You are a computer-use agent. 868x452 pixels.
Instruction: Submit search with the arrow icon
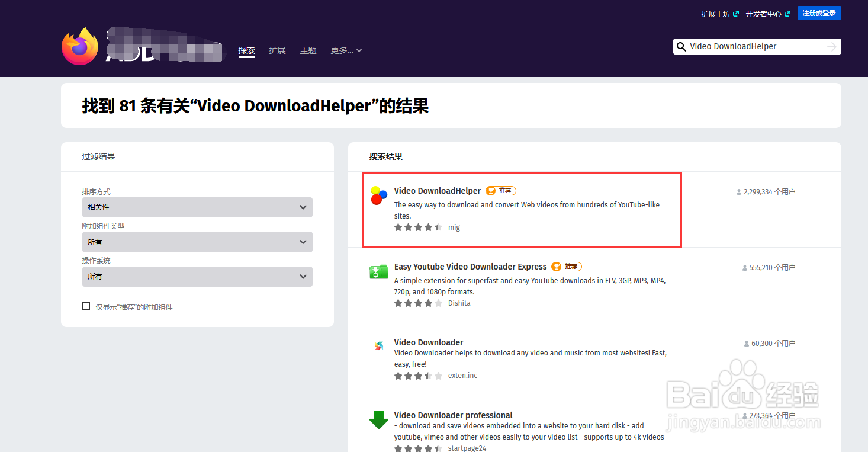point(832,47)
